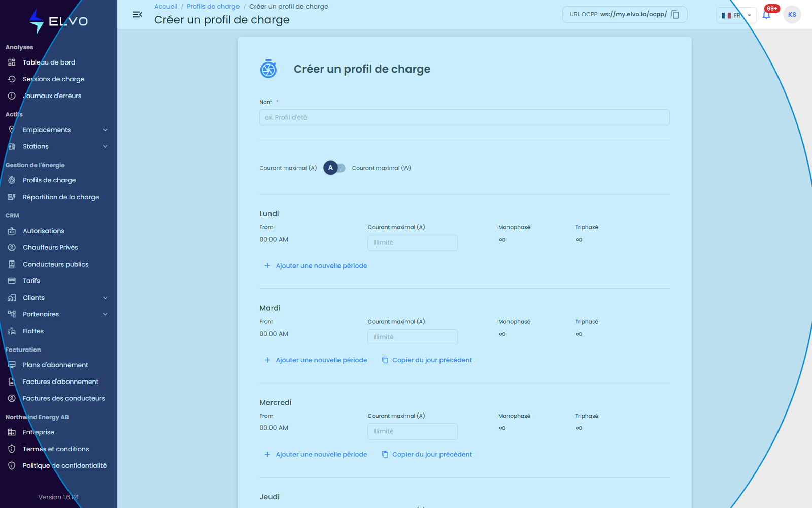Click the Tarifs card icon
The width and height of the screenshot is (812, 508).
click(x=12, y=281)
